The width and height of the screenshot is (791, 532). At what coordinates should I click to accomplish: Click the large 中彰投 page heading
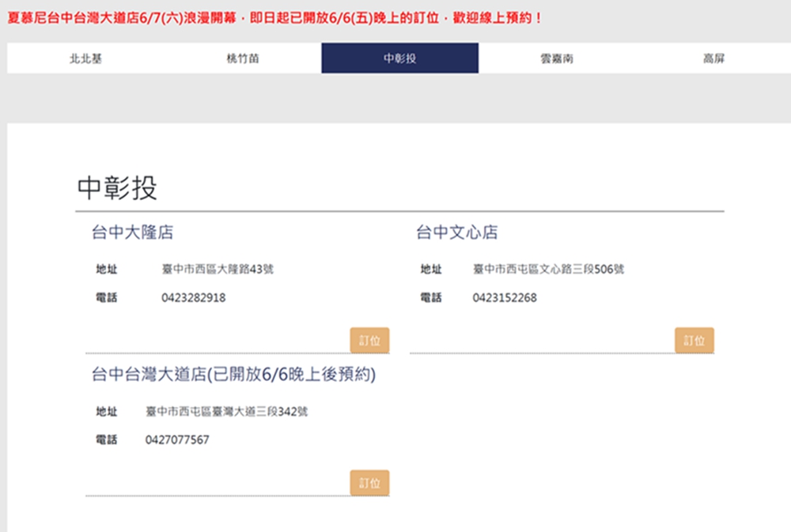click(x=117, y=187)
